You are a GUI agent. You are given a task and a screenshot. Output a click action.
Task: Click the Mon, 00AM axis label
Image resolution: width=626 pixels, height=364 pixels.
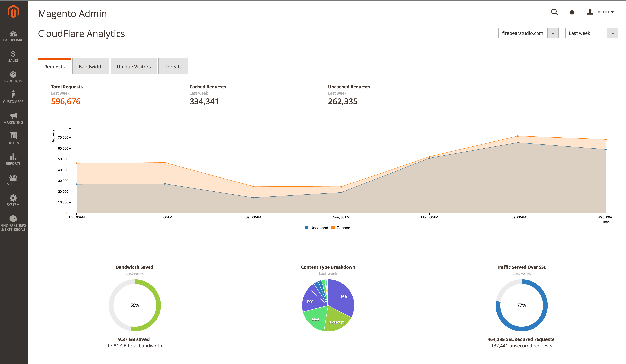click(429, 217)
